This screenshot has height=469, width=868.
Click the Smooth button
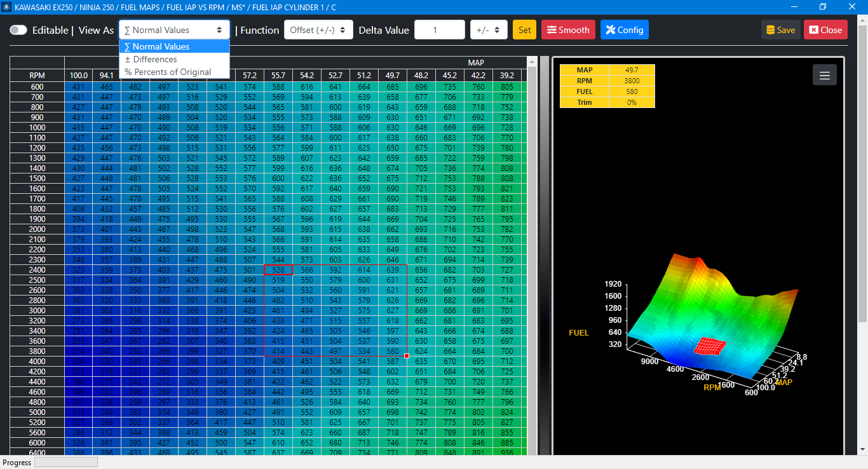pos(568,30)
